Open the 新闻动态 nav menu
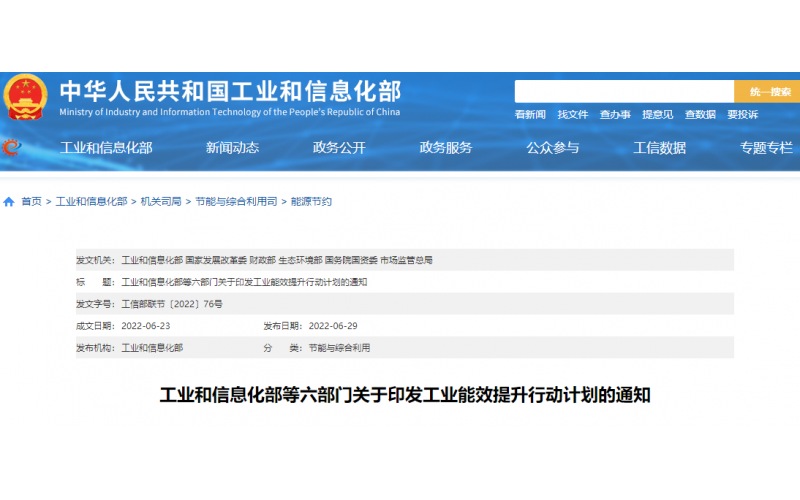Viewport: 800px width, 500px height. [232, 148]
